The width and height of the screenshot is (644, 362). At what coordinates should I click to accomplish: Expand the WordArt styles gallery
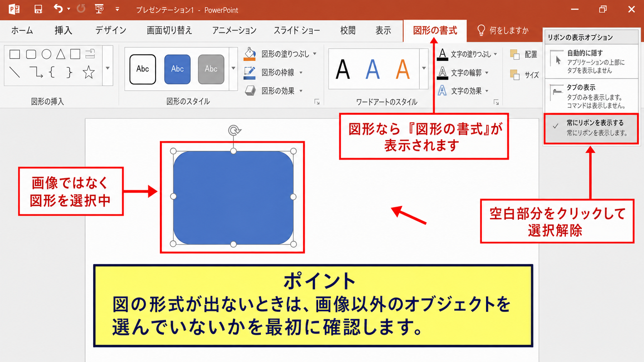(424, 68)
